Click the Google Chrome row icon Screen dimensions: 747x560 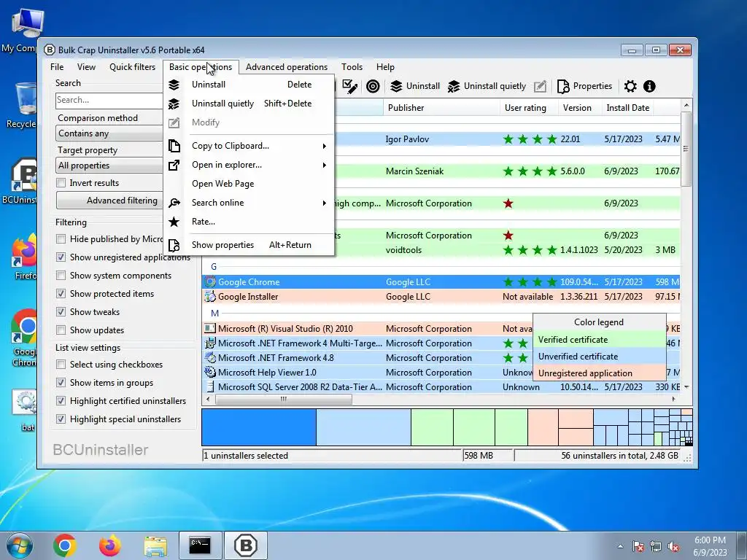(210, 282)
